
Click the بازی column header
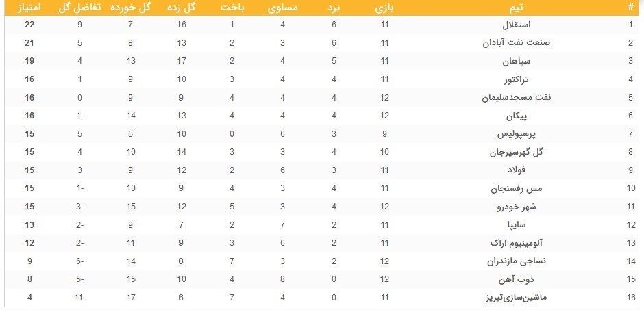pos(384,9)
